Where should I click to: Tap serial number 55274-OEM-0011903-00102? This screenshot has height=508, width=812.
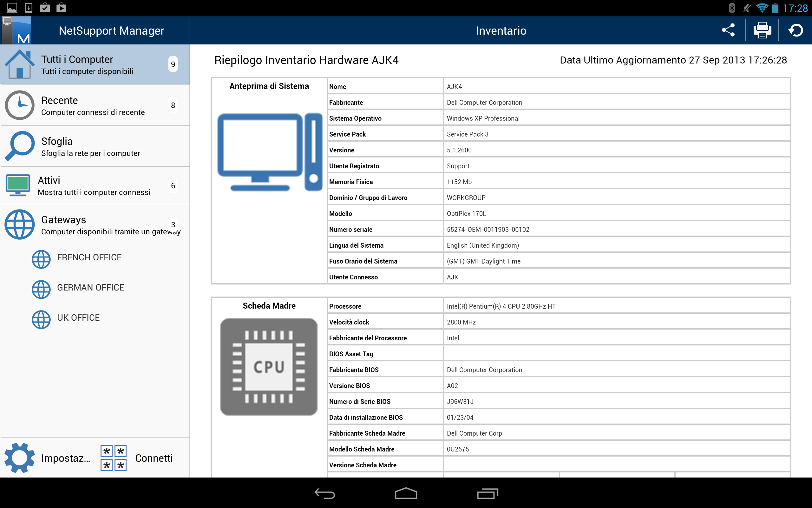(x=488, y=230)
